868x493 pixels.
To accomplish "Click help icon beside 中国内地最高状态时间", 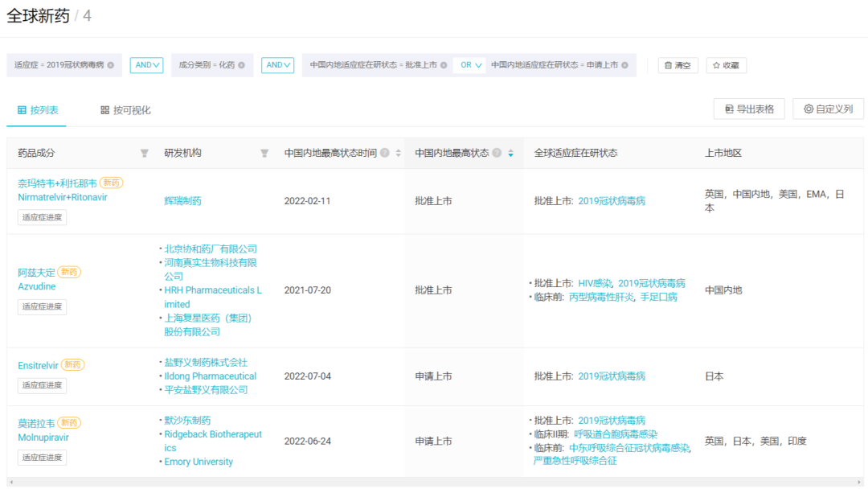I will pos(385,153).
